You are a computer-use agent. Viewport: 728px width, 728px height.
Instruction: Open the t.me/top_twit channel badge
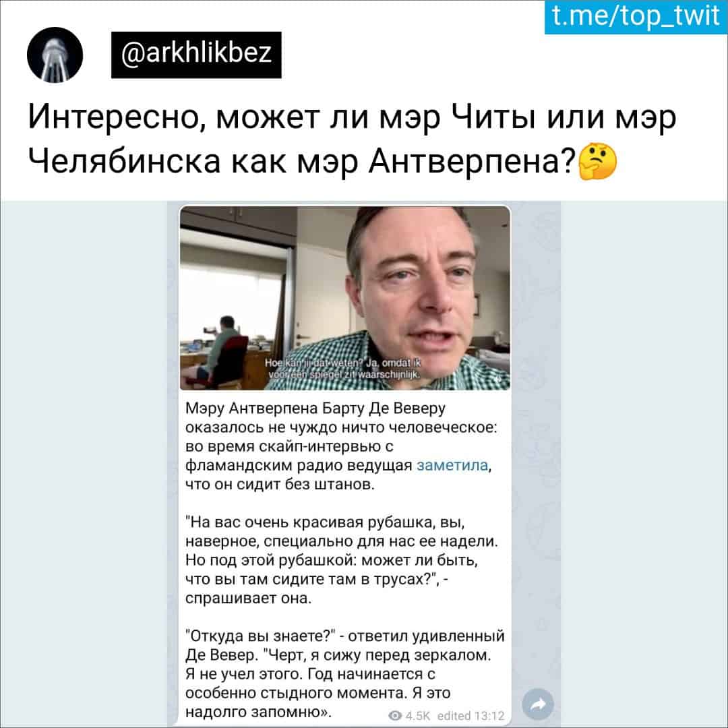pos(636,17)
